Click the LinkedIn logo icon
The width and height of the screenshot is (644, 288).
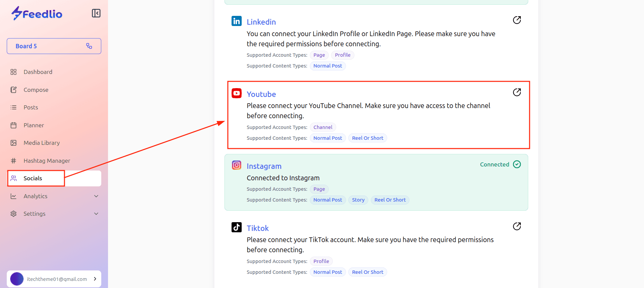[237, 21]
